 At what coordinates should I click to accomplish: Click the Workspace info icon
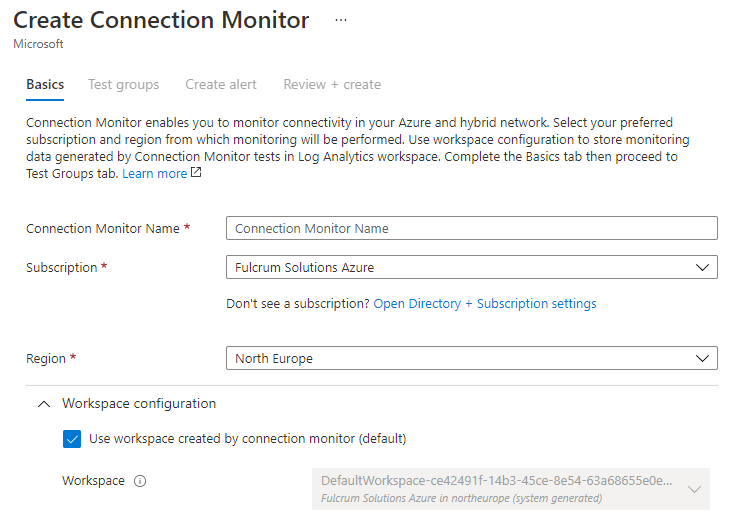(x=140, y=481)
